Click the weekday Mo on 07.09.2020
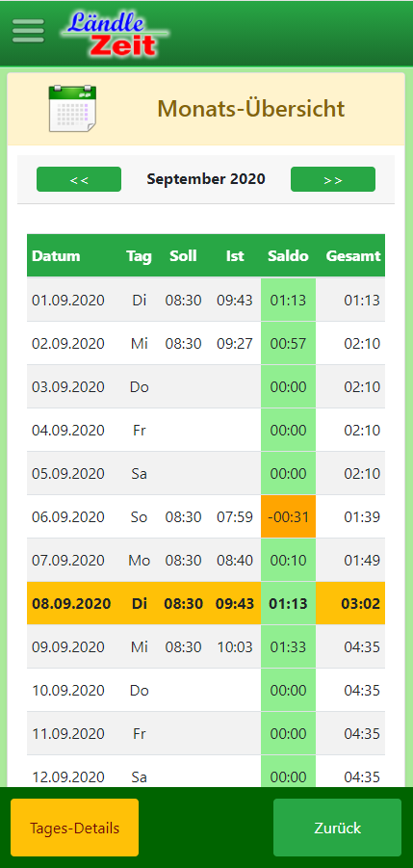The image size is (413, 868). coord(139,560)
